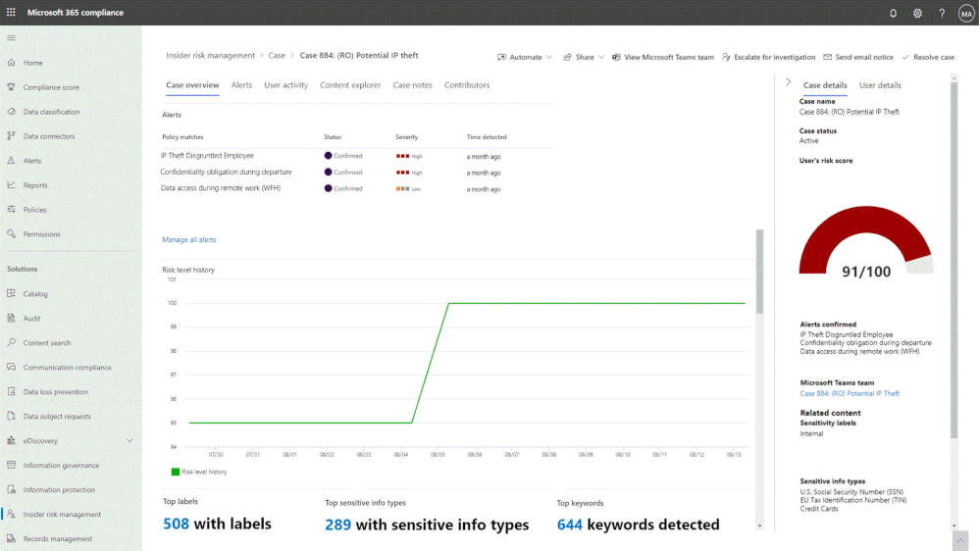Screen dimensions: 980x551
Task: Switch to the Alerts tab
Action: click(241, 85)
